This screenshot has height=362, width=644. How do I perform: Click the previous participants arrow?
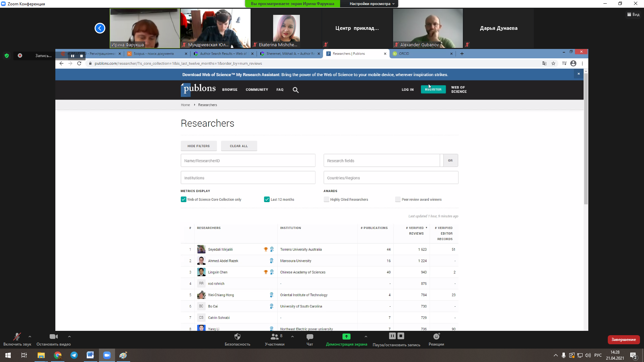(x=100, y=28)
